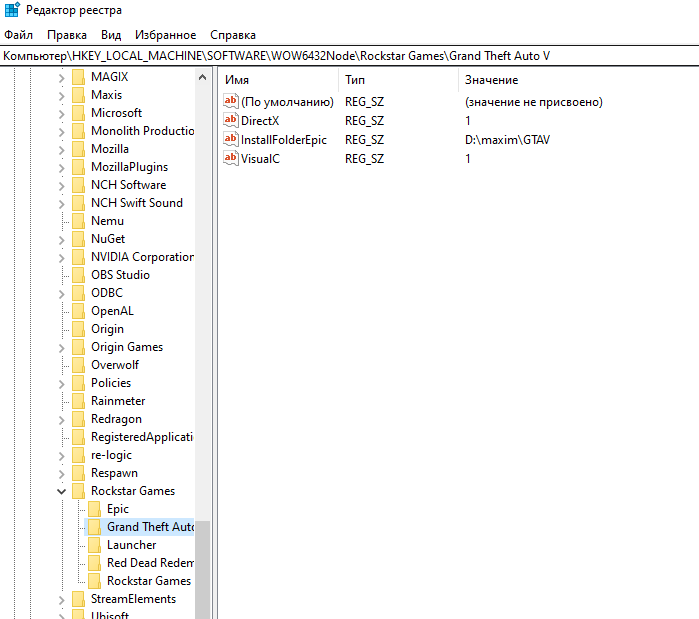Click the (значение не присвоено) data cell
Viewport: 699px width, 619px height.
534,102
